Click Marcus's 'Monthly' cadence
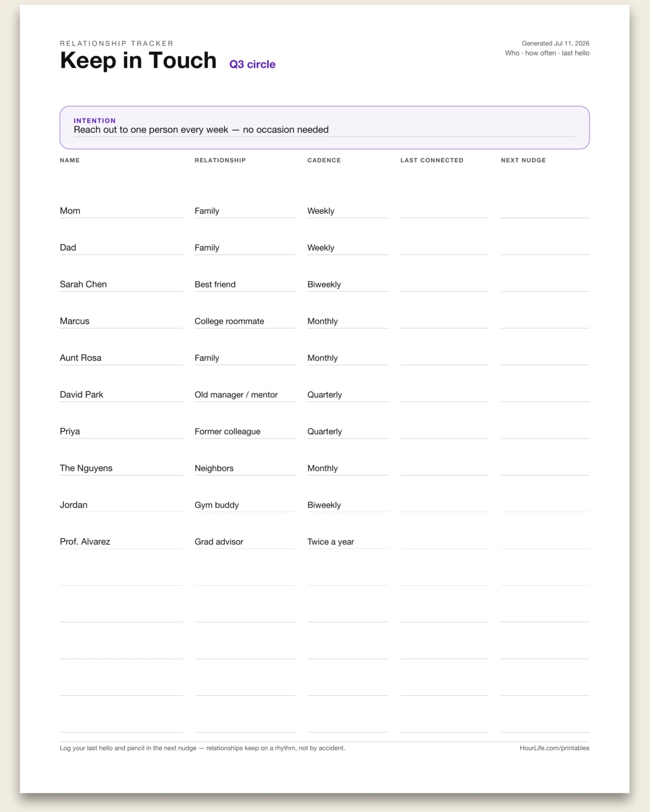 pos(322,322)
